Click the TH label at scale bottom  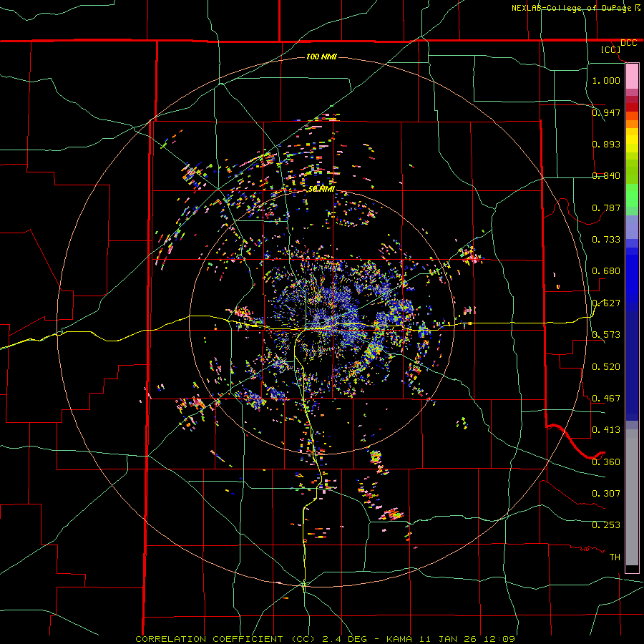(x=615, y=557)
